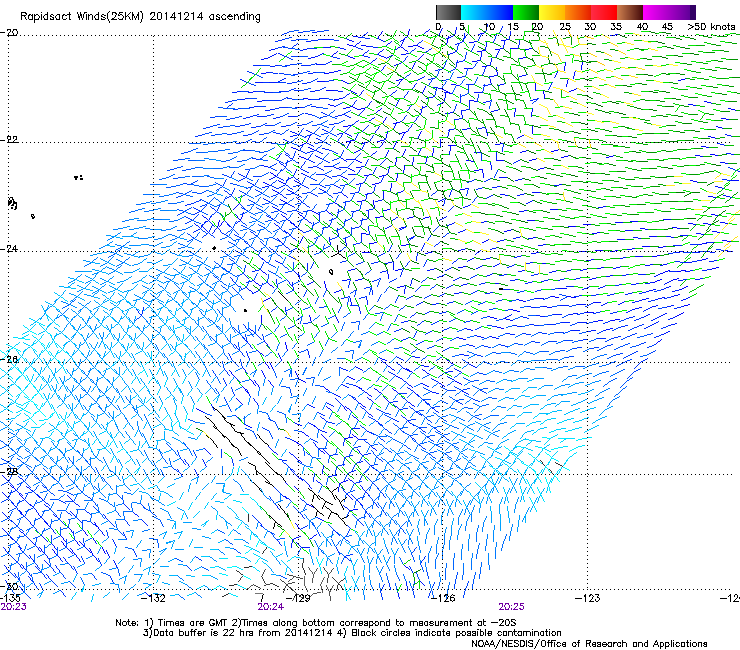The image size is (740, 650).
Task: Click the note 'Times are GMT' line
Action: (x=316, y=623)
